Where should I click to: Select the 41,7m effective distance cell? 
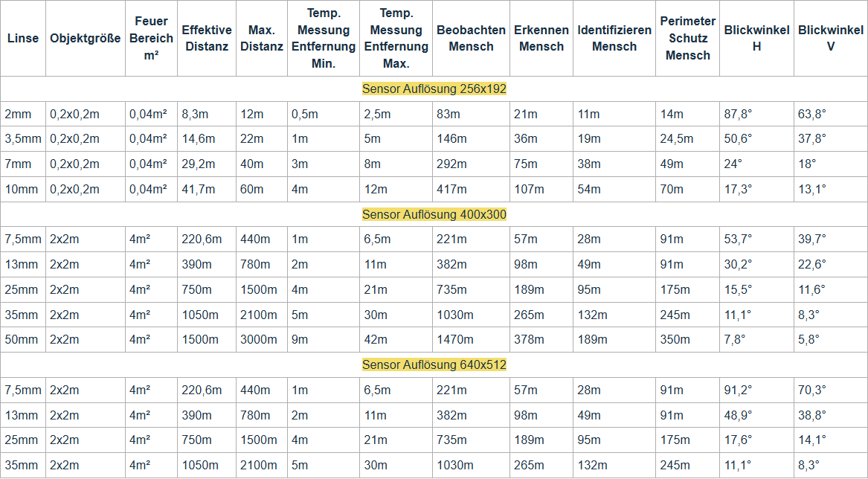pyautogui.click(x=199, y=189)
